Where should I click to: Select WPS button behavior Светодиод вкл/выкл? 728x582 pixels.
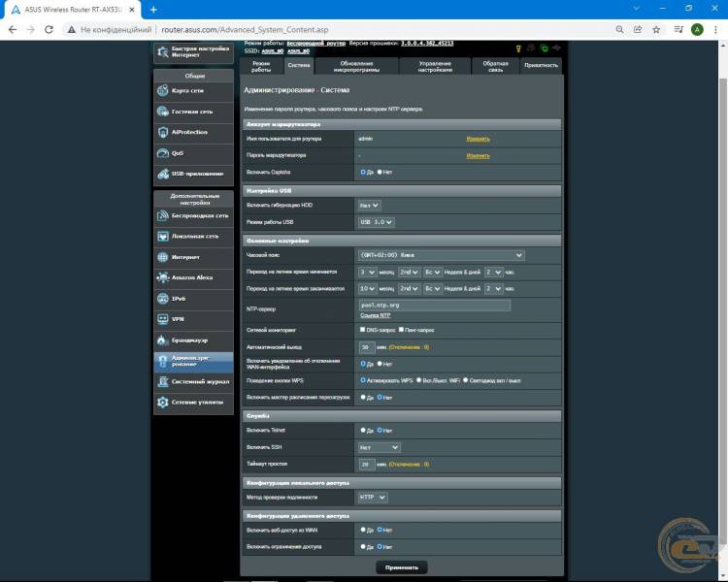(465, 380)
